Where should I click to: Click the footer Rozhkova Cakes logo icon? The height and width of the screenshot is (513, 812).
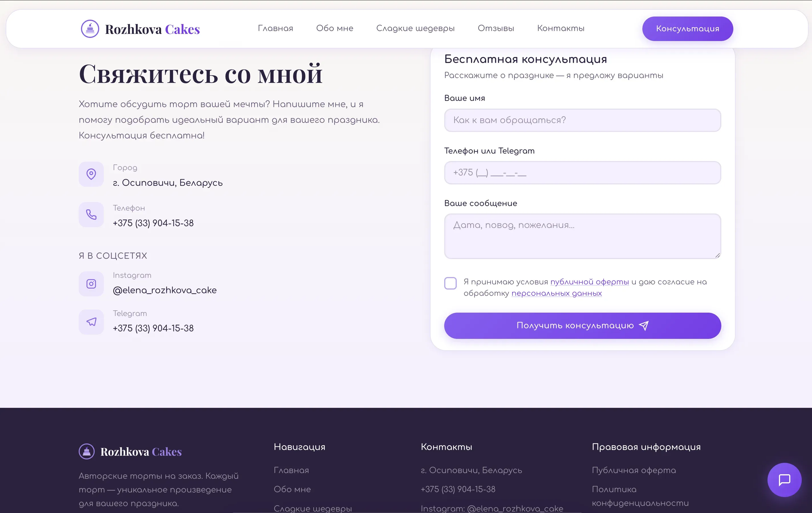(x=87, y=451)
